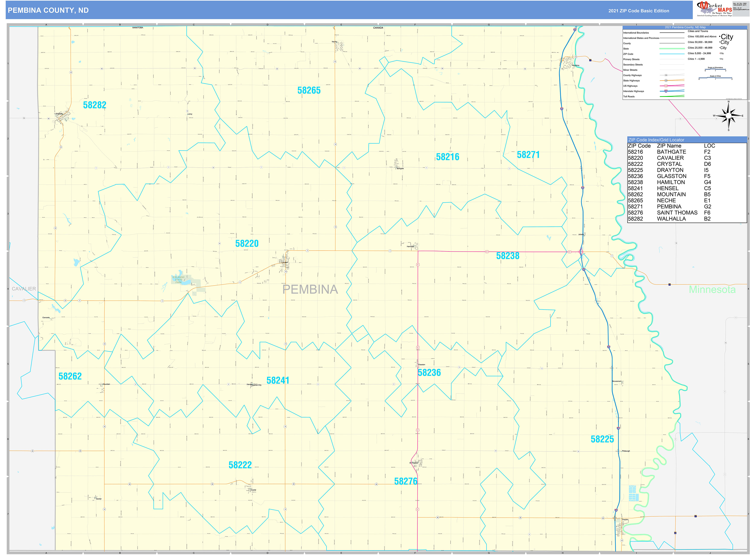Click the 58225 ZIP label on the map
Viewport: 756px width, 555px height.
tap(602, 439)
